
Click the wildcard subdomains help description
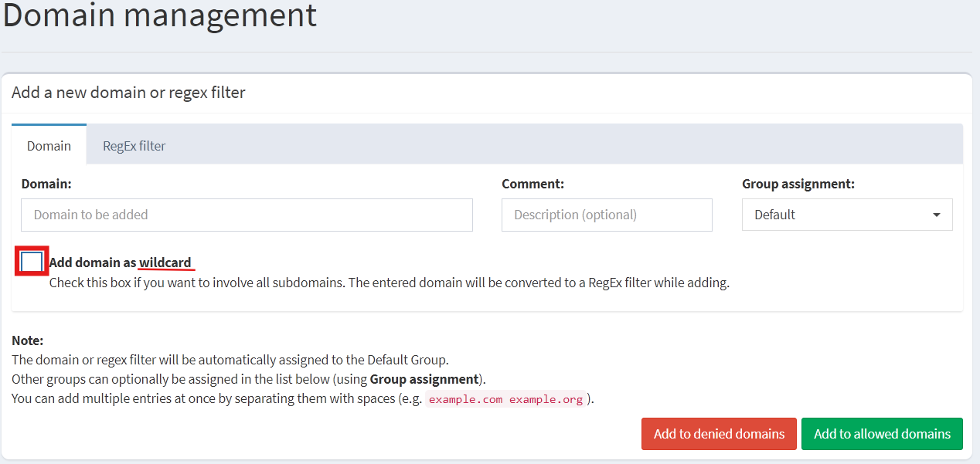tap(389, 283)
